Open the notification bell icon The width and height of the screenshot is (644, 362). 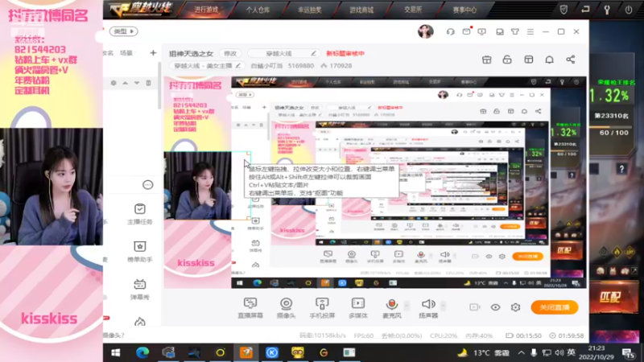[x=549, y=60]
